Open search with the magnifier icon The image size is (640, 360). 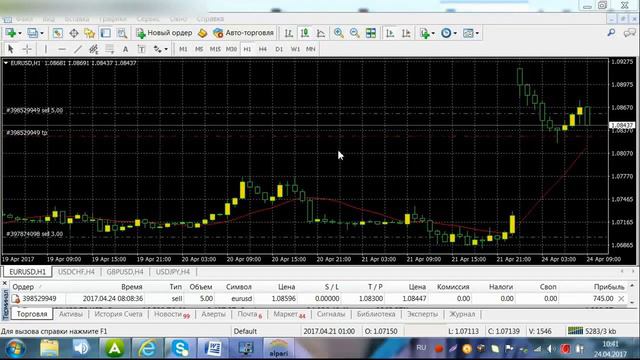point(611,33)
